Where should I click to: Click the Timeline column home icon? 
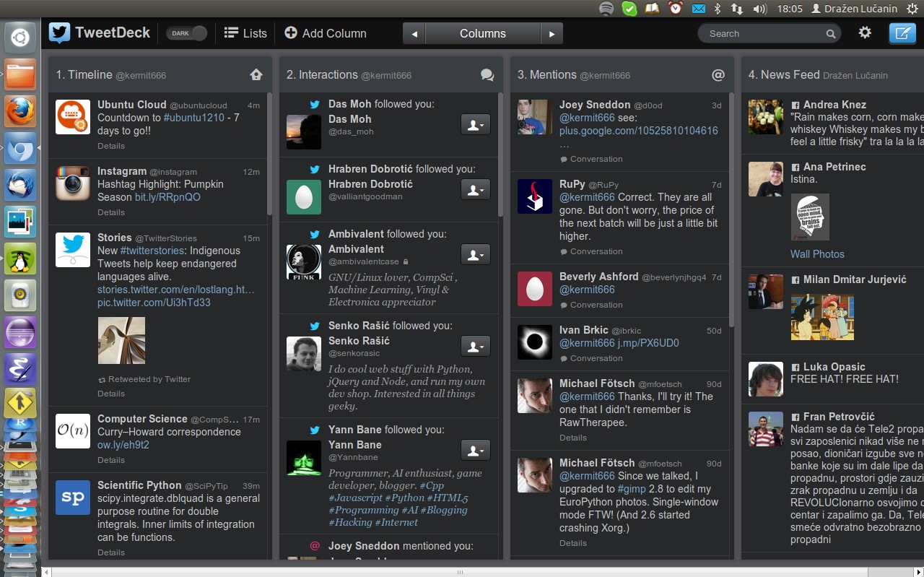pyautogui.click(x=256, y=74)
